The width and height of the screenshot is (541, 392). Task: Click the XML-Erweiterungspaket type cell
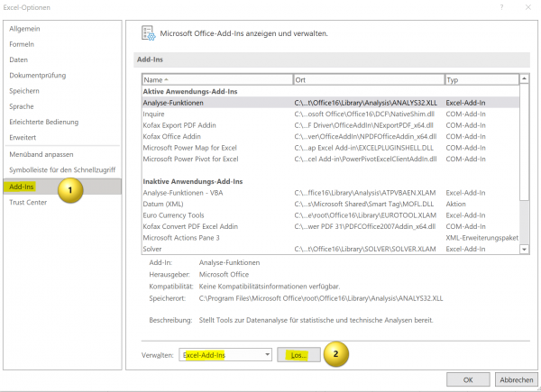(x=481, y=238)
